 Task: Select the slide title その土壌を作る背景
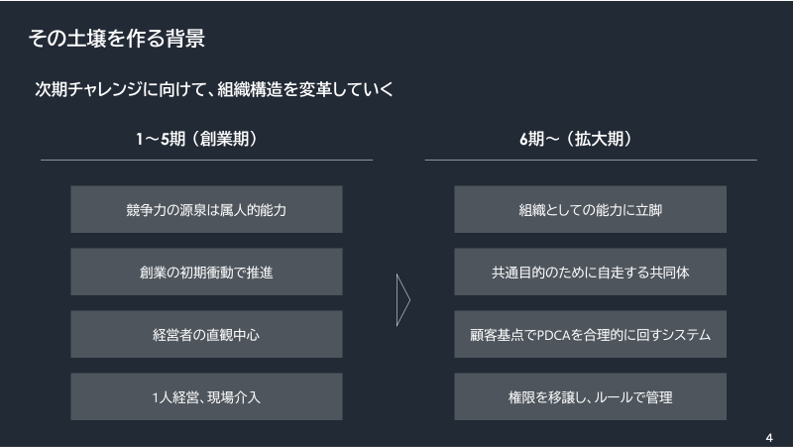[117, 38]
